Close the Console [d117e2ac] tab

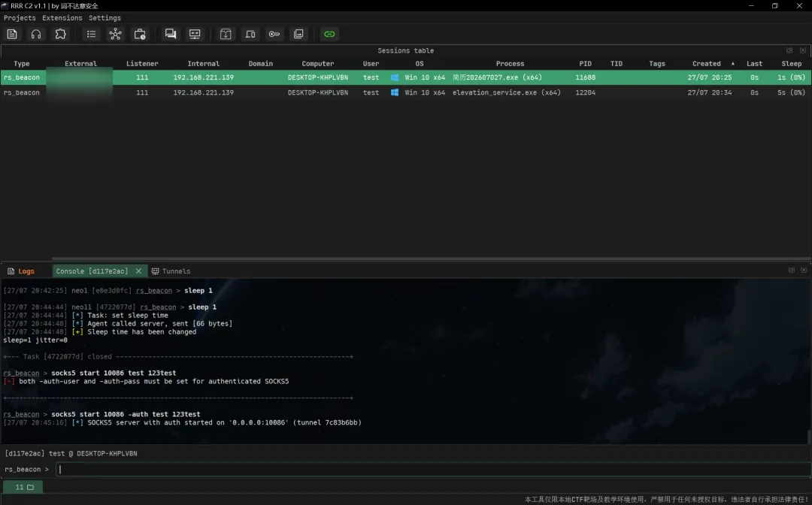pos(138,271)
